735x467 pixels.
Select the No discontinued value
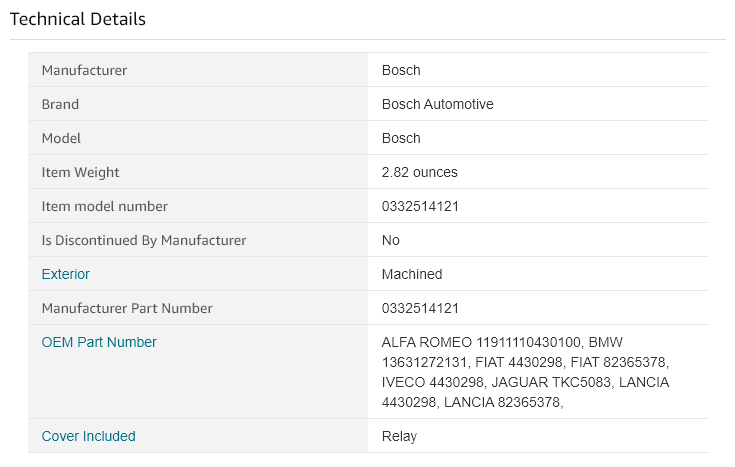[x=390, y=240]
